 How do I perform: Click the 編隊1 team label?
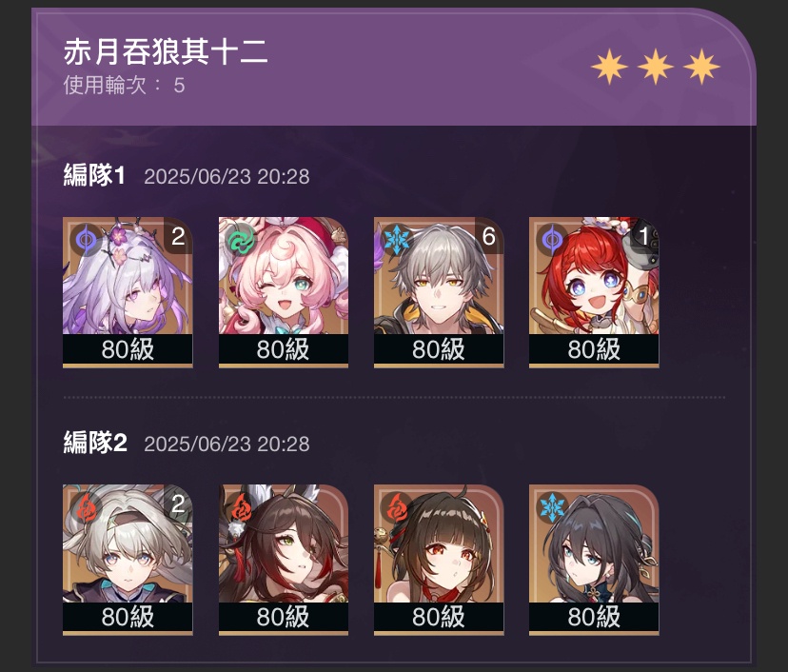click(94, 176)
